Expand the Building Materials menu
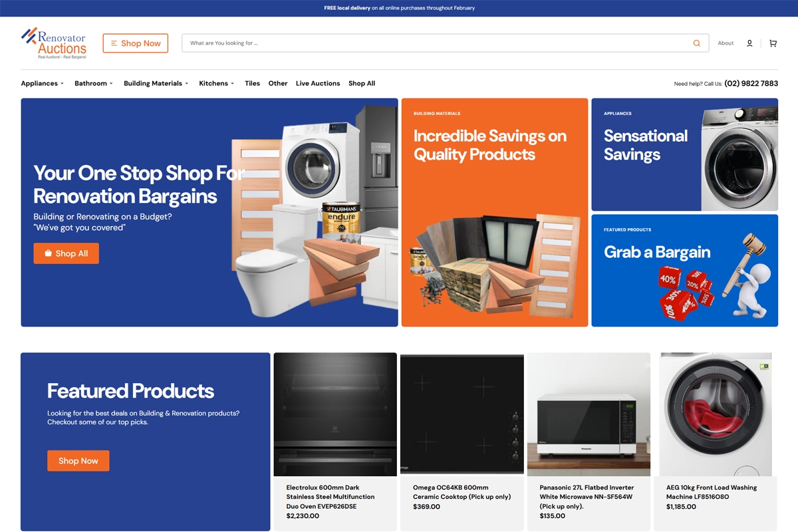The height and width of the screenshot is (532, 798). point(156,83)
